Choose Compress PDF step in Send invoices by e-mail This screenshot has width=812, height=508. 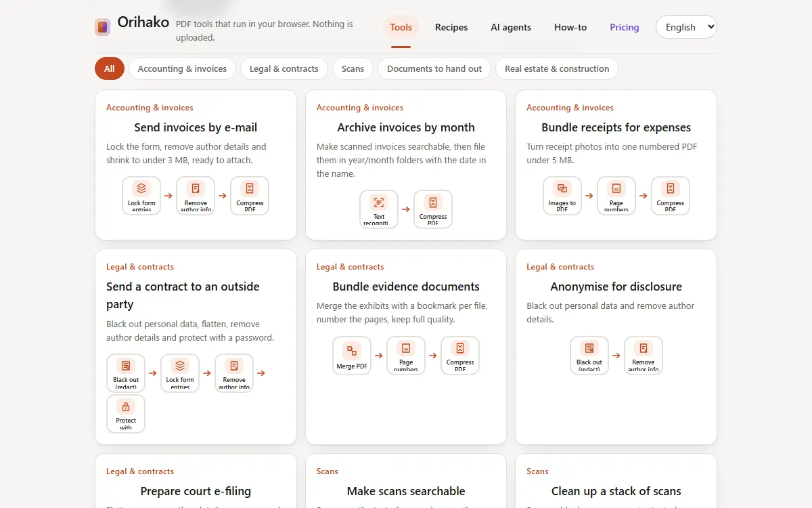[250, 196]
